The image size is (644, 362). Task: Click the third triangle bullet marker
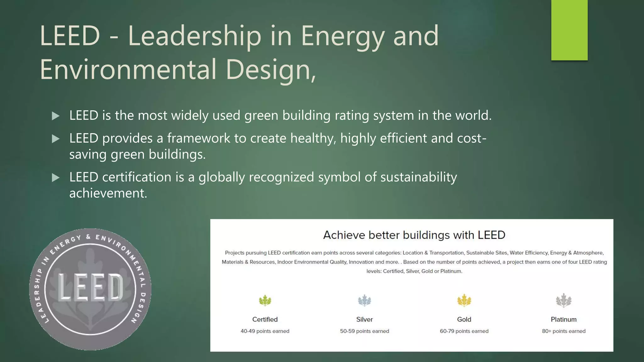tap(56, 178)
